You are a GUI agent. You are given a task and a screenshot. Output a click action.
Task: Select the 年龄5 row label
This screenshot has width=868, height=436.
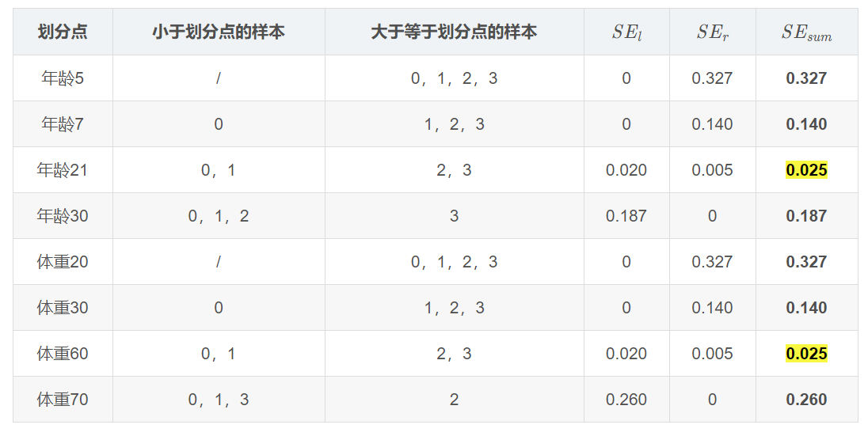click(63, 78)
